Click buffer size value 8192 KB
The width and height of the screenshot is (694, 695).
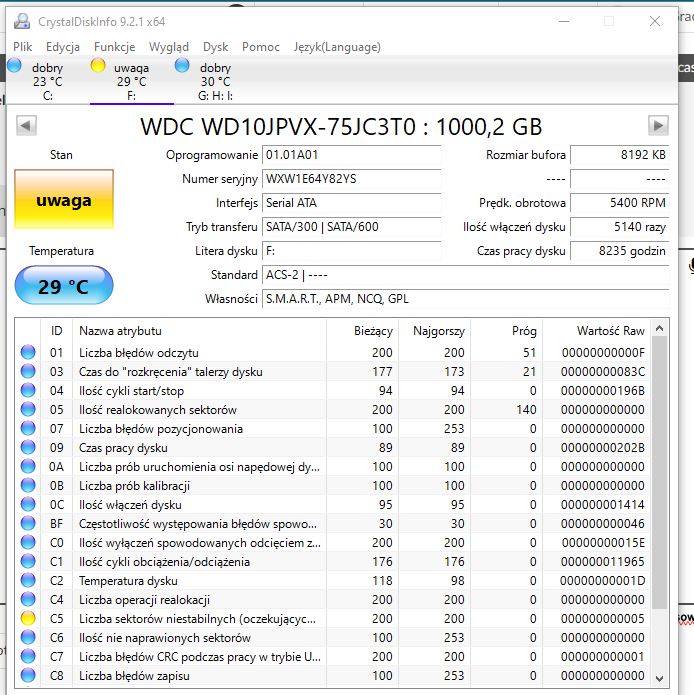click(620, 155)
